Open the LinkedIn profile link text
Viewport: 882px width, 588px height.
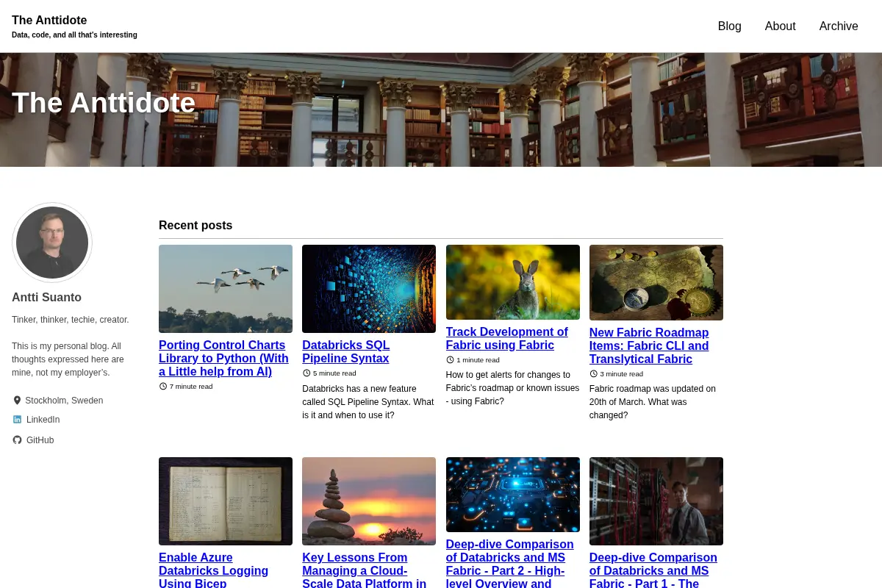[43, 420]
